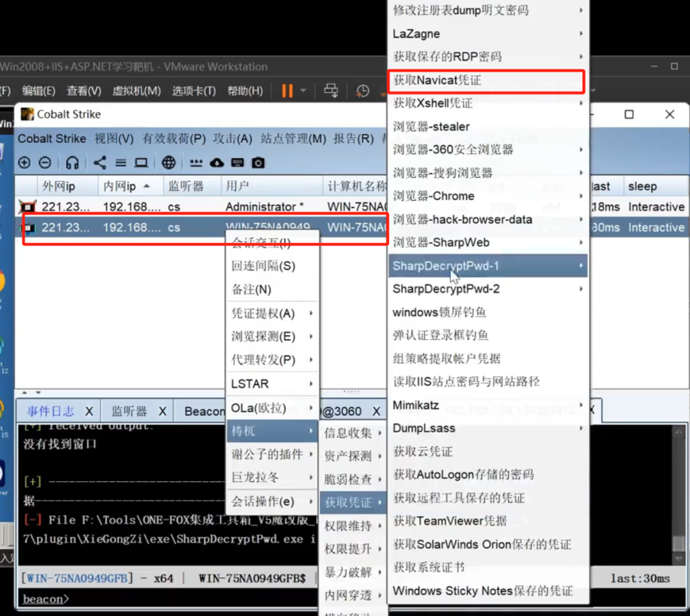The height and width of the screenshot is (616, 690).
Task: Click the orange VMware pause icon
Action: point(287,90)
